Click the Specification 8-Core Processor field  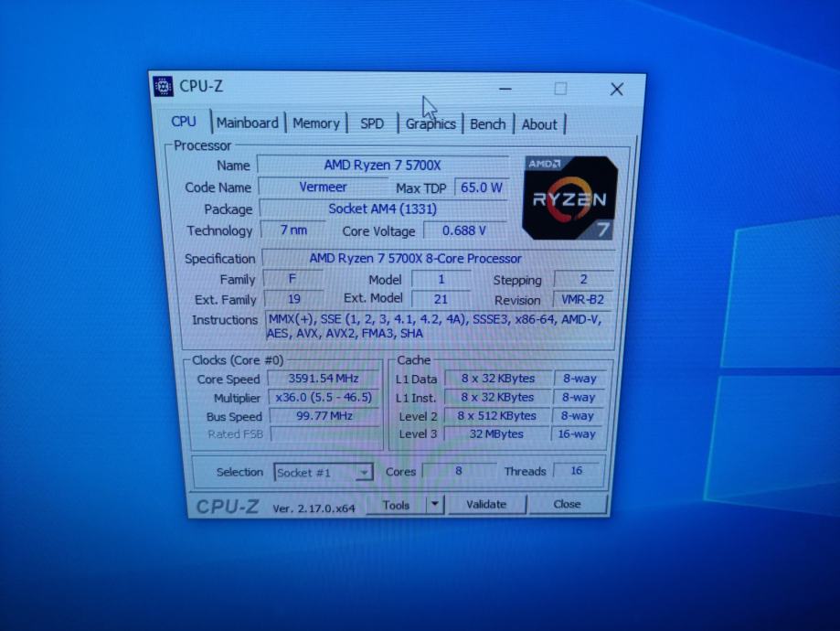click(437, 259)
